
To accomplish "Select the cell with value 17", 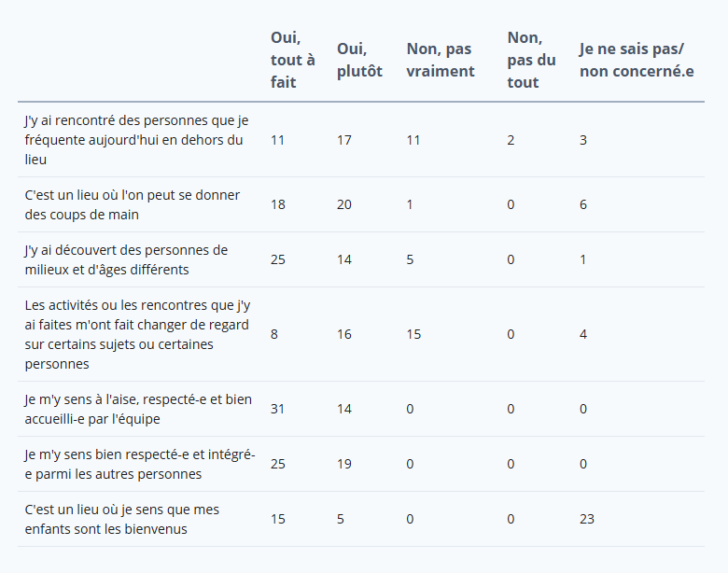I will pos(344,140).
